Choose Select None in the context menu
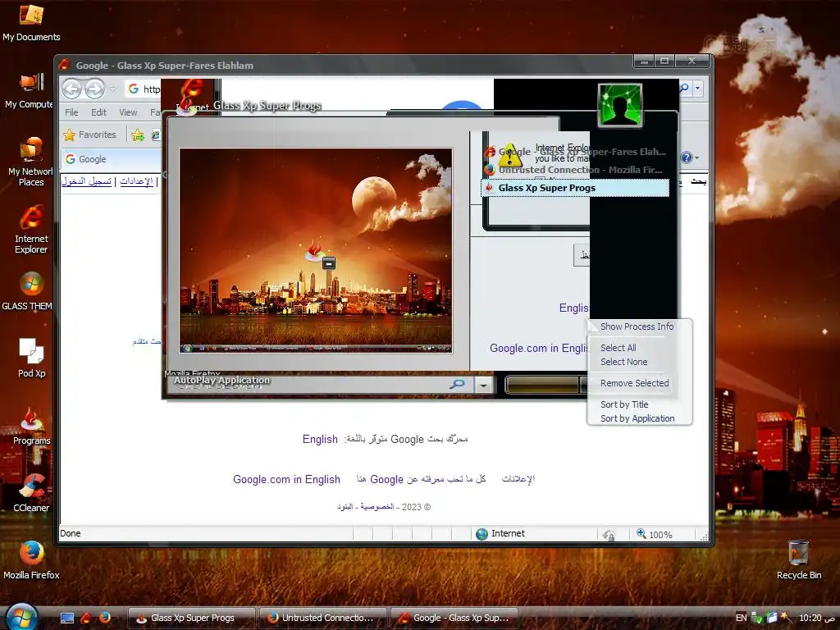Viewport: 840px width, 630px height. coord(623,362)
